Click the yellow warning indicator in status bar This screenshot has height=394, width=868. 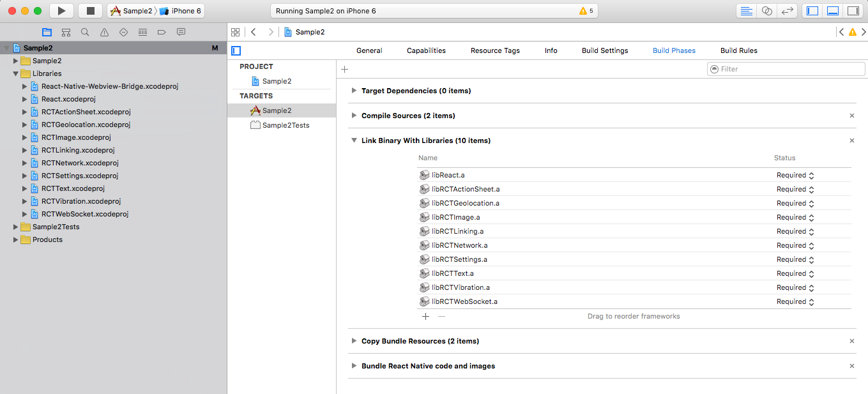tap(586, 11)
